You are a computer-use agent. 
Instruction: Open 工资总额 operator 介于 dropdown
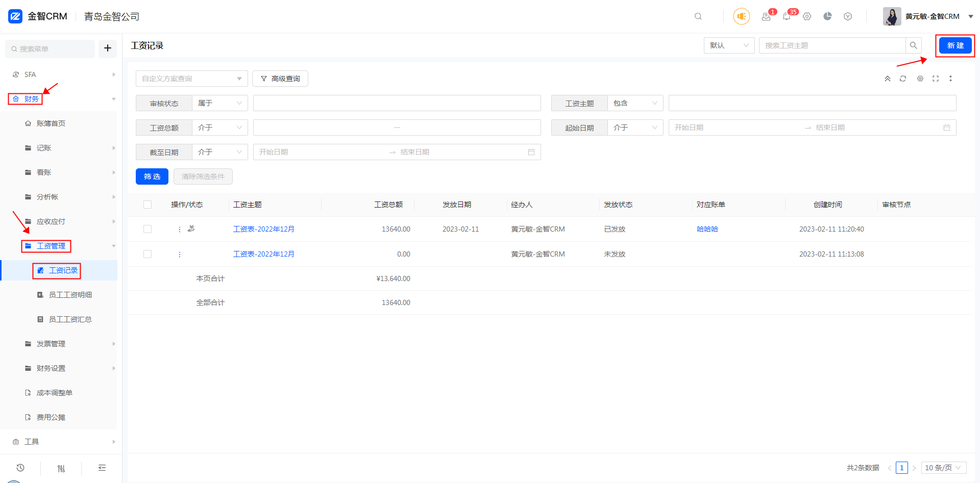220,128
